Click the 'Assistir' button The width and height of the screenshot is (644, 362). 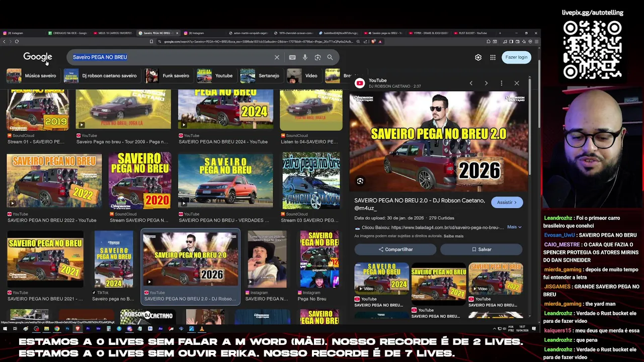507,203
